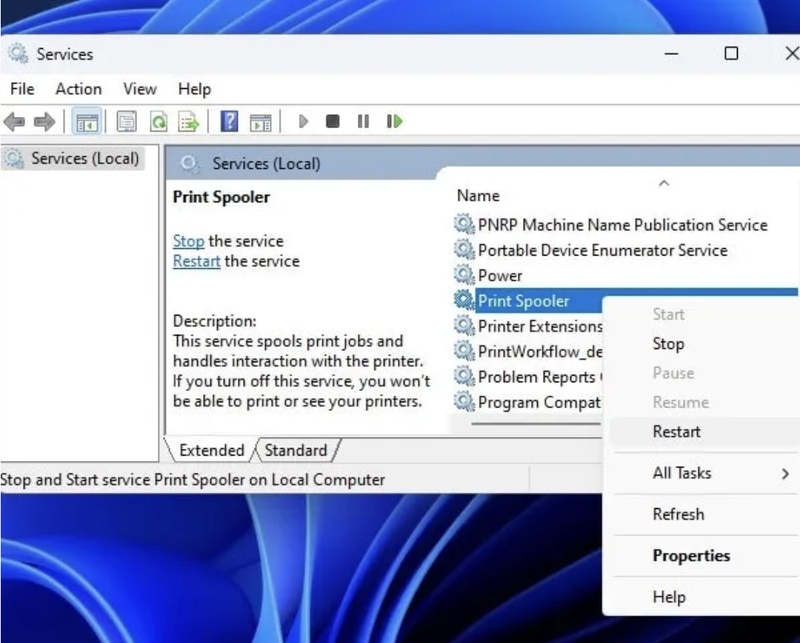Click the Pause Service toolbar icon
This screenshot has width=800, height=643.
(x=363, y=121)
